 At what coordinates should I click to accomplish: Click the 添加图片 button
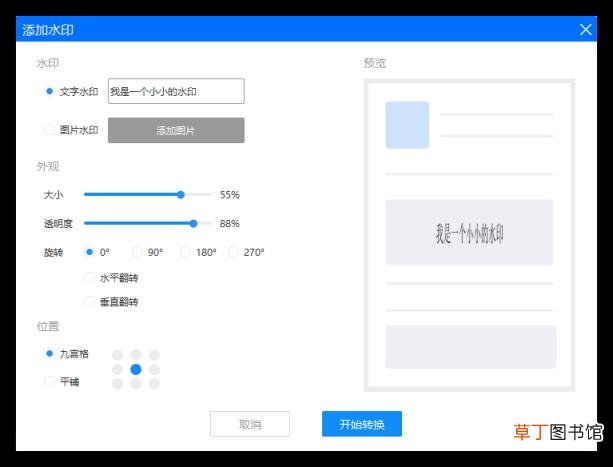tap(176, 130)
